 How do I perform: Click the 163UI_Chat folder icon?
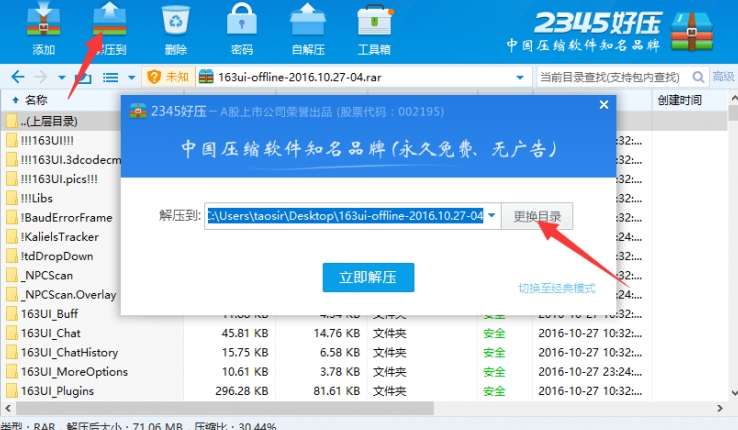point(12,333)
